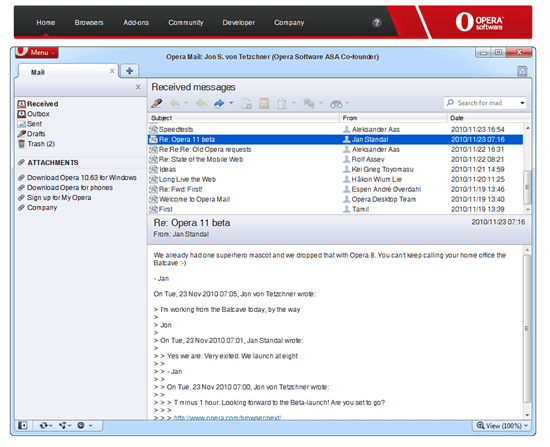Click the compose message pen icon
This screenshot has width=550, height=447.
click(156, 104)
